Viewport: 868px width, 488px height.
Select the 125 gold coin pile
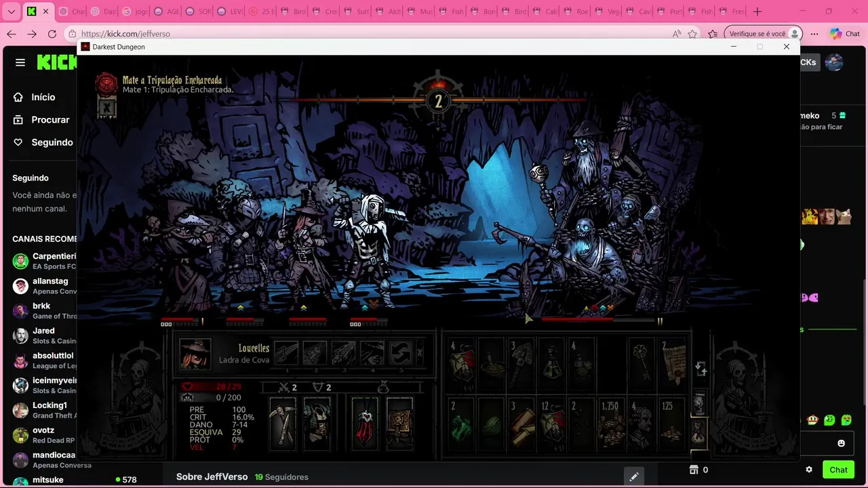click(672, 424)
